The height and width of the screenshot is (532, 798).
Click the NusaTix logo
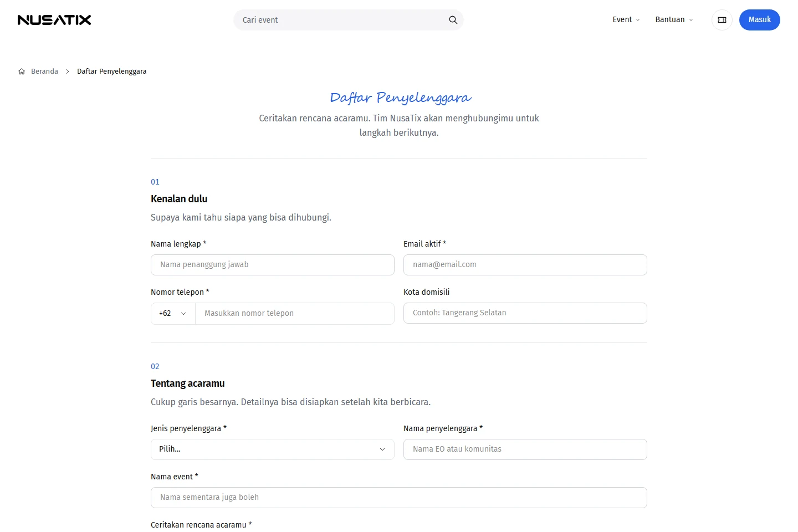(54, 20)
